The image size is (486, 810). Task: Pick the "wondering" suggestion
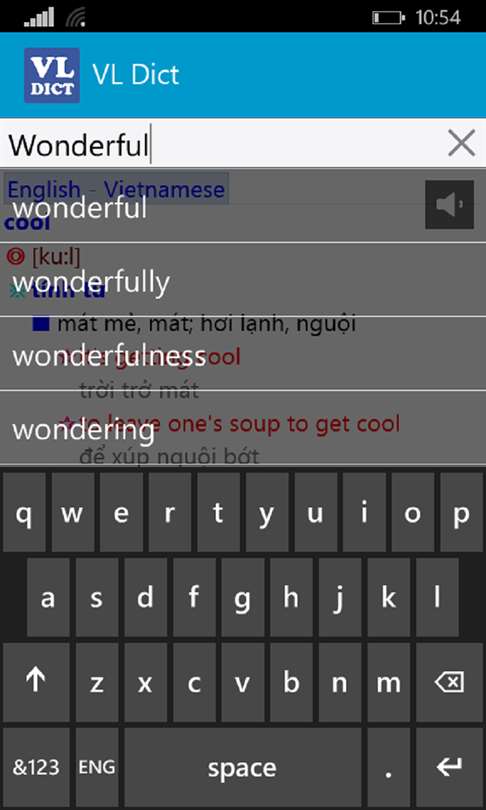(243, 428)
